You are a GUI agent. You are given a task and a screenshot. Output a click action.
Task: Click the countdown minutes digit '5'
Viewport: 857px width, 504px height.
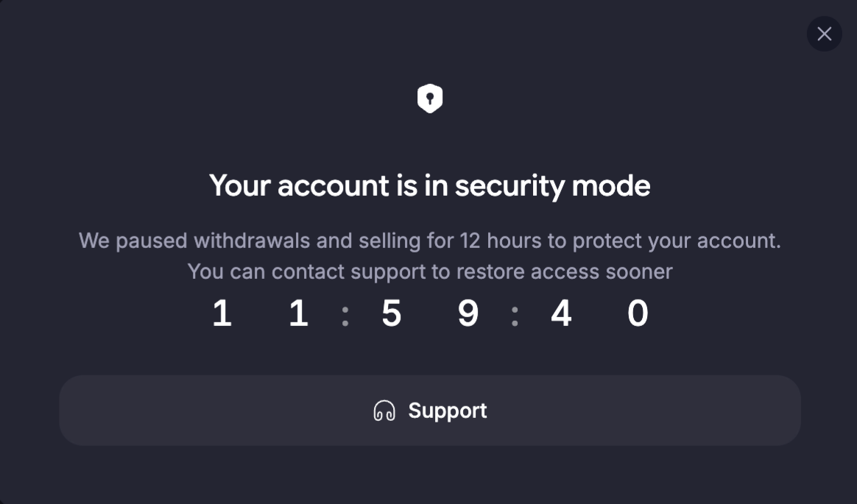(392, 313)
